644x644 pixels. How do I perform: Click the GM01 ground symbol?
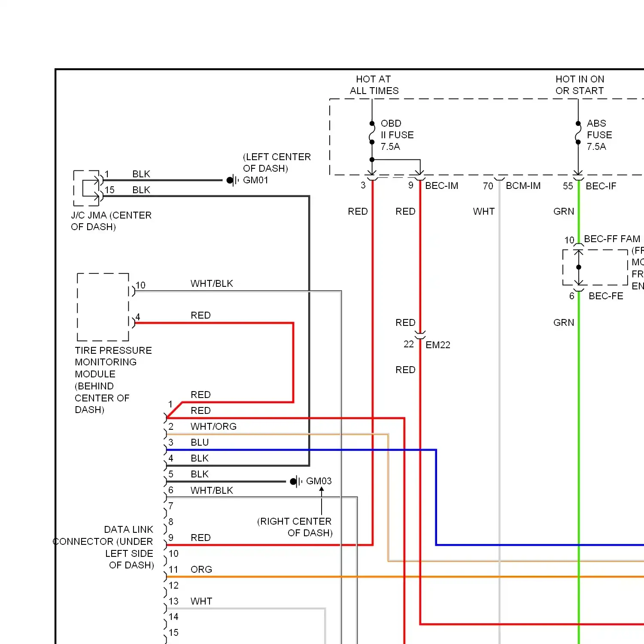point(232,180)
